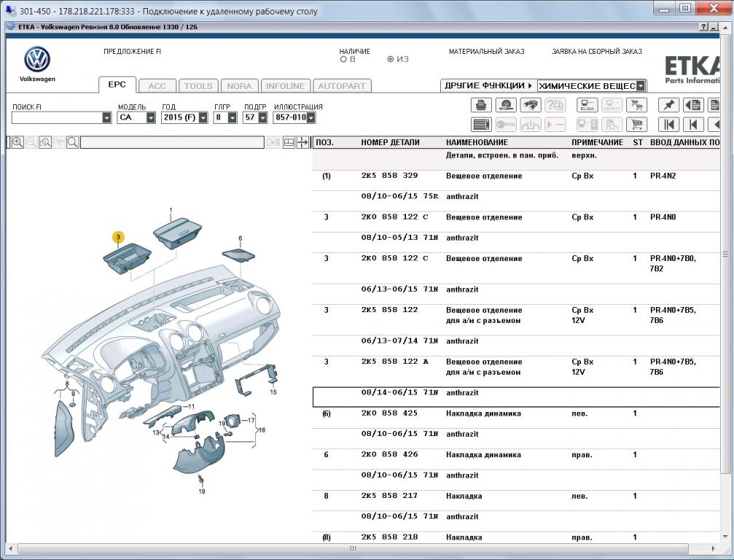Go to the previous record arrow

tap(693, 125)
